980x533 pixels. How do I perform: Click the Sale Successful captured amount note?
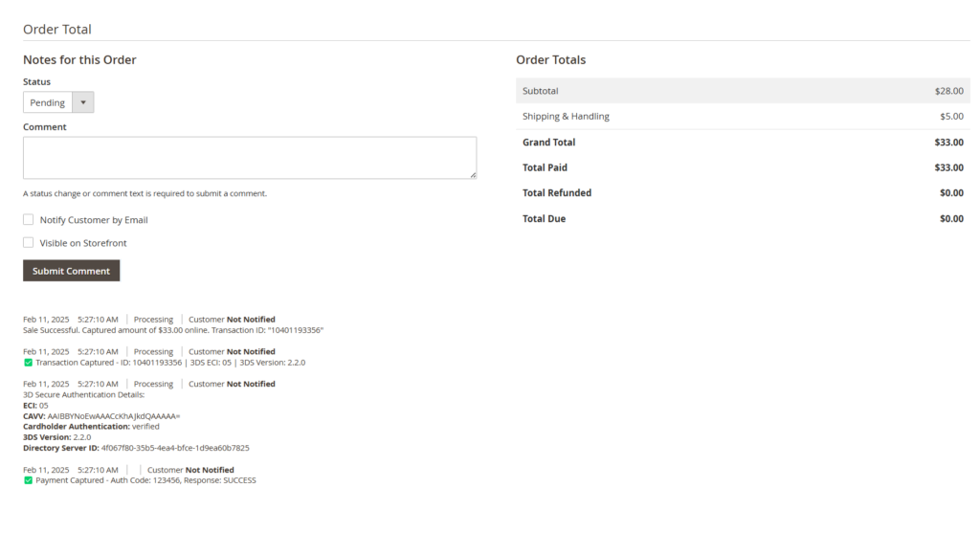pos(173,330)
